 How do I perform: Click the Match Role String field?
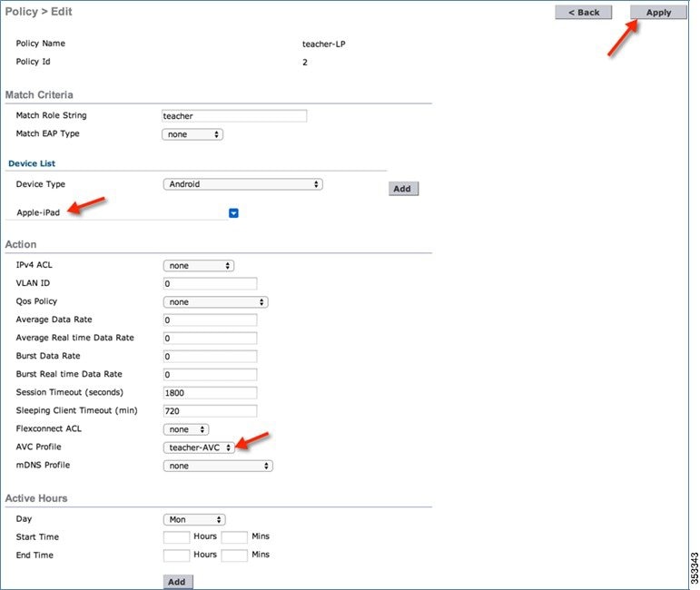[234, 116]
